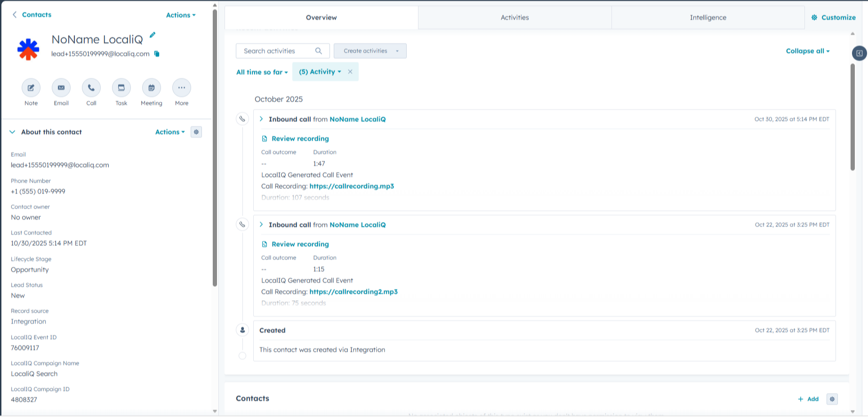Switch to the Overview tab

[321, 17]
